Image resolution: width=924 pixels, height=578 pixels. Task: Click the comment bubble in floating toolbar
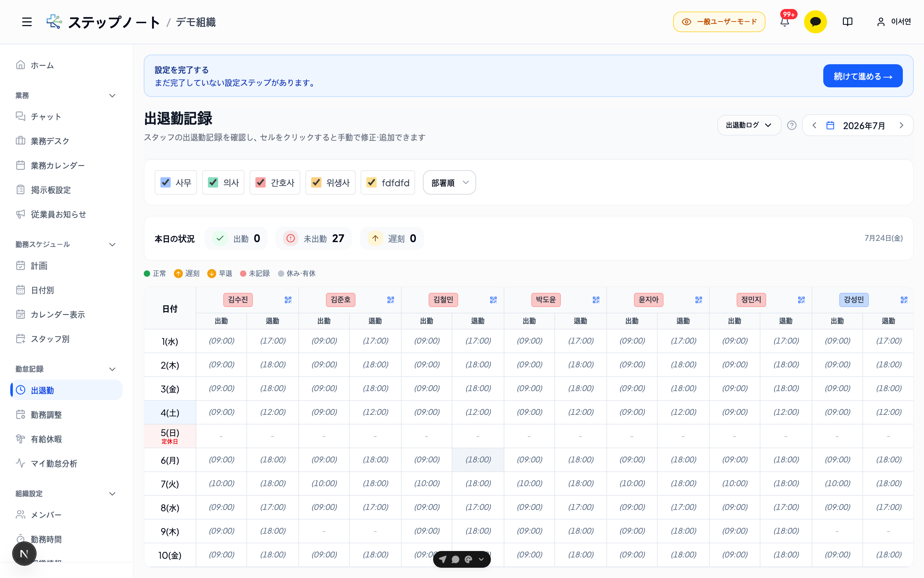(456, 559)
